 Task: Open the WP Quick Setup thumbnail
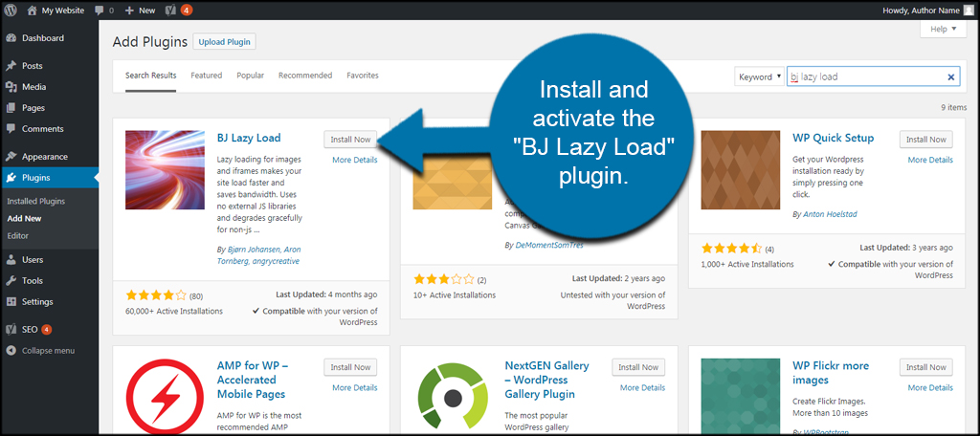tap(741, 170)
